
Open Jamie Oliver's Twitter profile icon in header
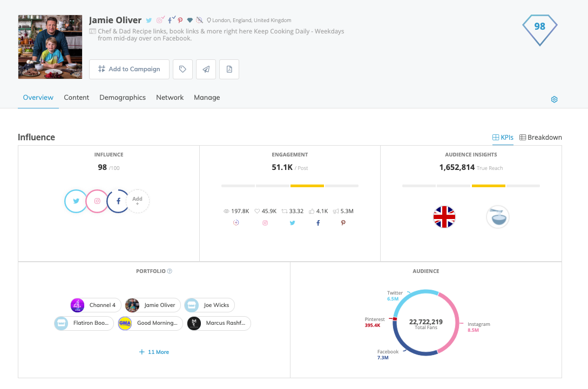[149, 21]
